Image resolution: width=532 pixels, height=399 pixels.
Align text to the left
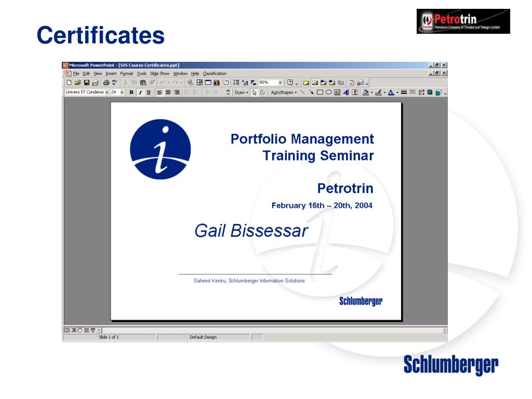click(x=159, y=92)
